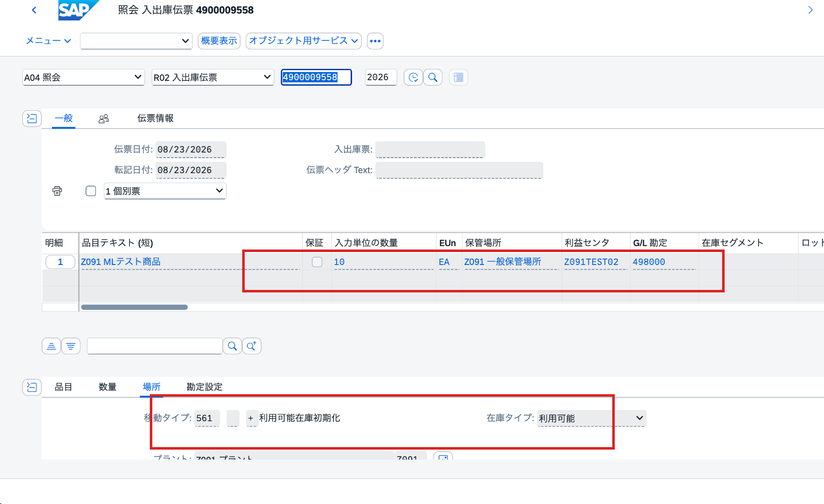Image resolution: width=824 pixels, height=504 pixels.
Task: Click the year field 2026
Action: (381, 77)
